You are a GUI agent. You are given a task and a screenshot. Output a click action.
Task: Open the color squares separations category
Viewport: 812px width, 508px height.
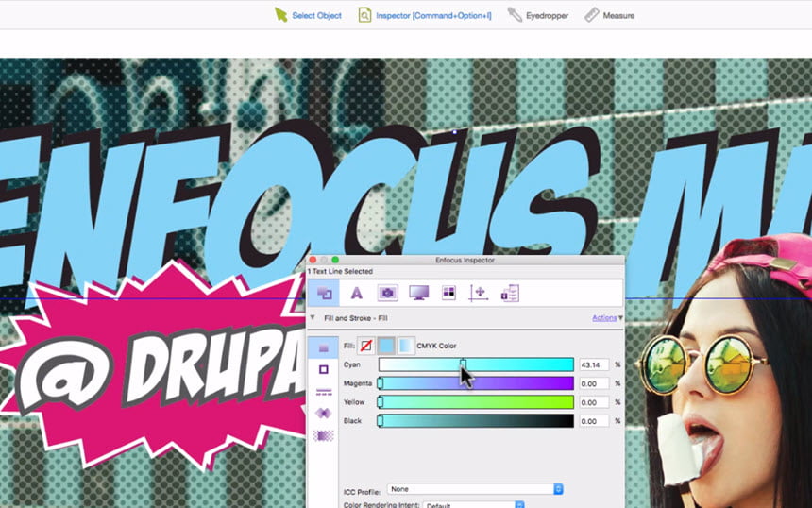448,293
